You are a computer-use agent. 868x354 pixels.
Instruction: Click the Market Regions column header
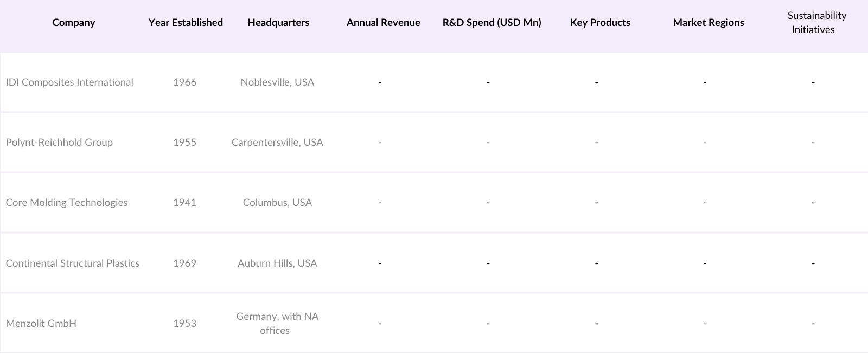click(x=708, y=23)
